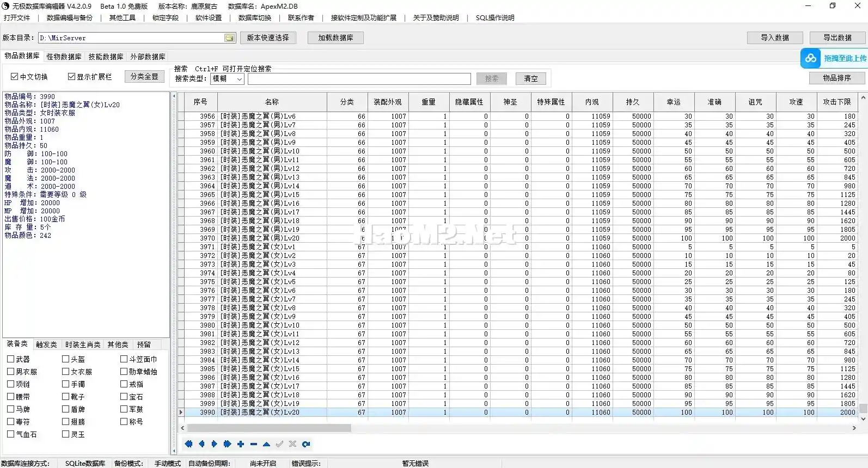Jump to last record navigator arrow
This screenshot has height=468, width=868.
(x=228, y=444)
